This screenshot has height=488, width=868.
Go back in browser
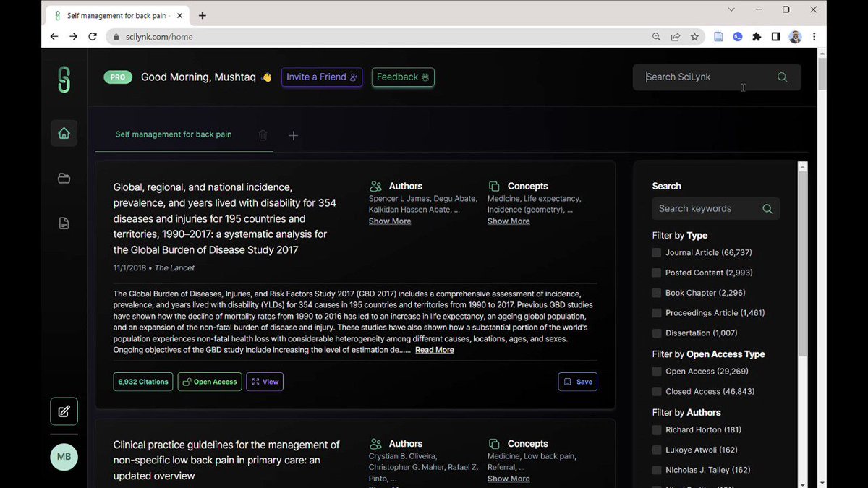(54, 37)
